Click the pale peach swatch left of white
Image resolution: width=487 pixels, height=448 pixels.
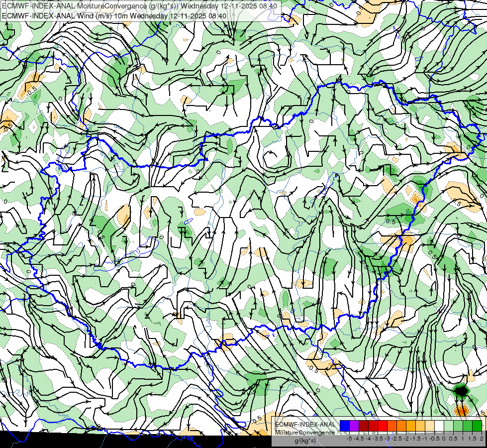(x=430, y=426)
